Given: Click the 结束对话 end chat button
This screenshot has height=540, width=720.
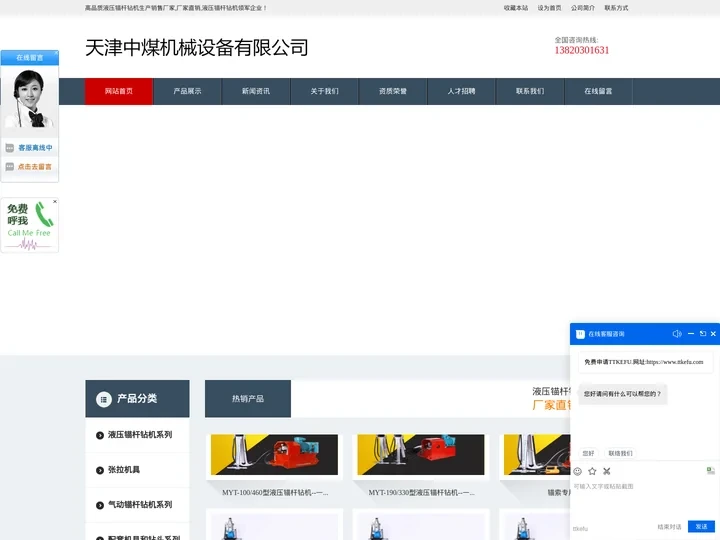Looking at the screenshot, I should pos(669,527).
